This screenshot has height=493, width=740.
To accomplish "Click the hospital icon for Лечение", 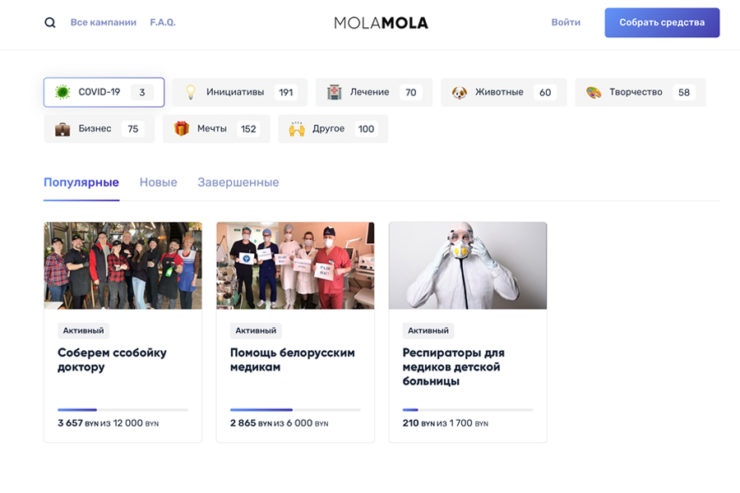I will (335, 92).
